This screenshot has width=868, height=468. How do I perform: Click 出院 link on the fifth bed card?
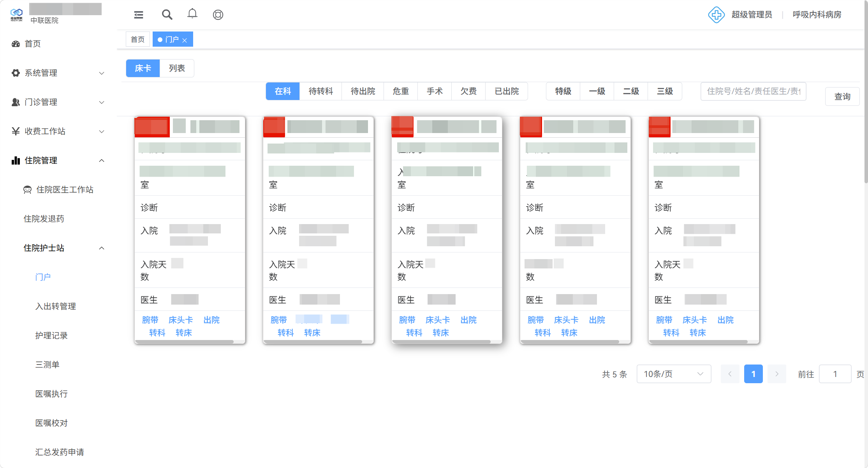[725, 320]
